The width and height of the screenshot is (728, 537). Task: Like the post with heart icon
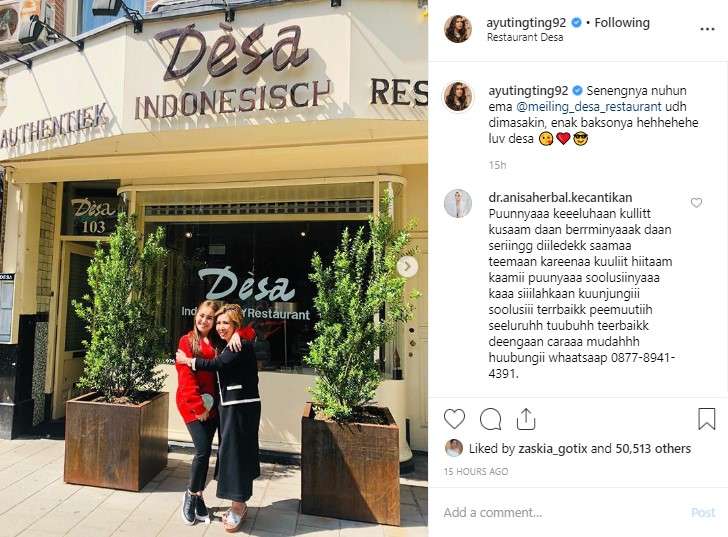point(454,419)
